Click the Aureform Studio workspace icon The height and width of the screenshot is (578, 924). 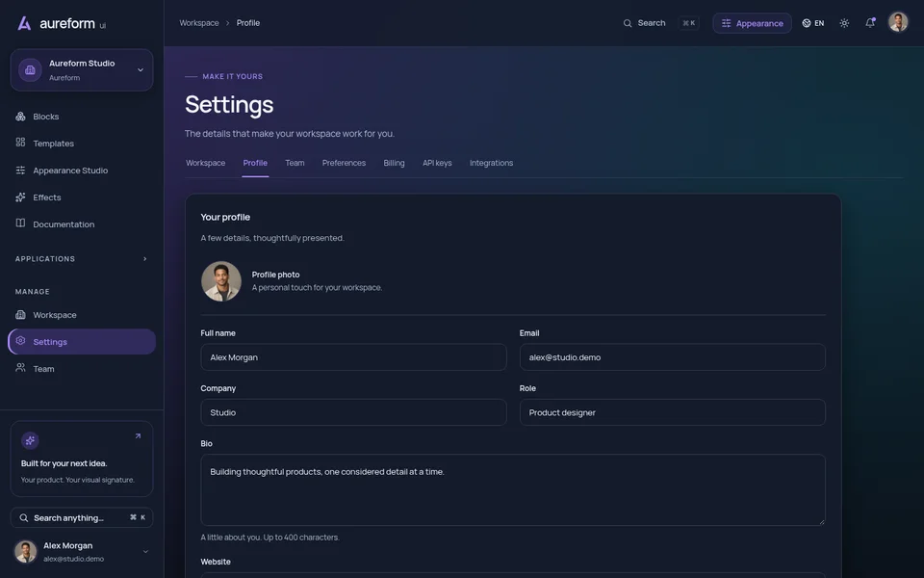tap(30, 69)
